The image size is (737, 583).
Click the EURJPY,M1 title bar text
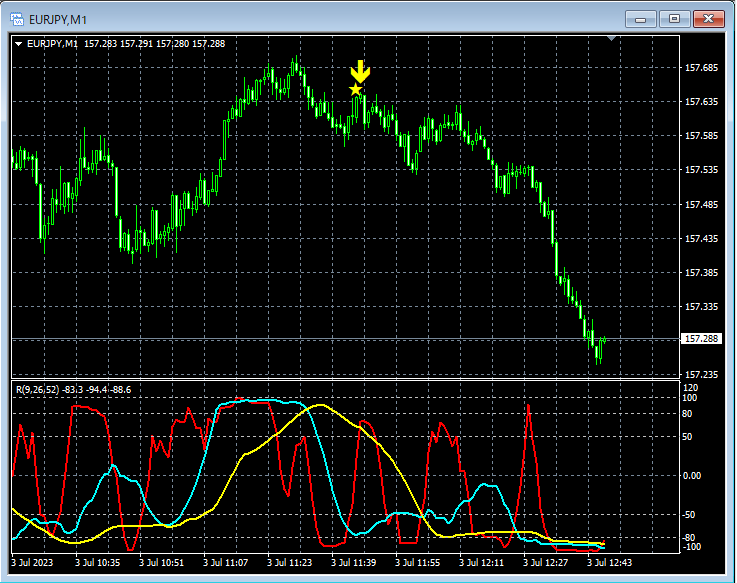[x=58, y=20]
